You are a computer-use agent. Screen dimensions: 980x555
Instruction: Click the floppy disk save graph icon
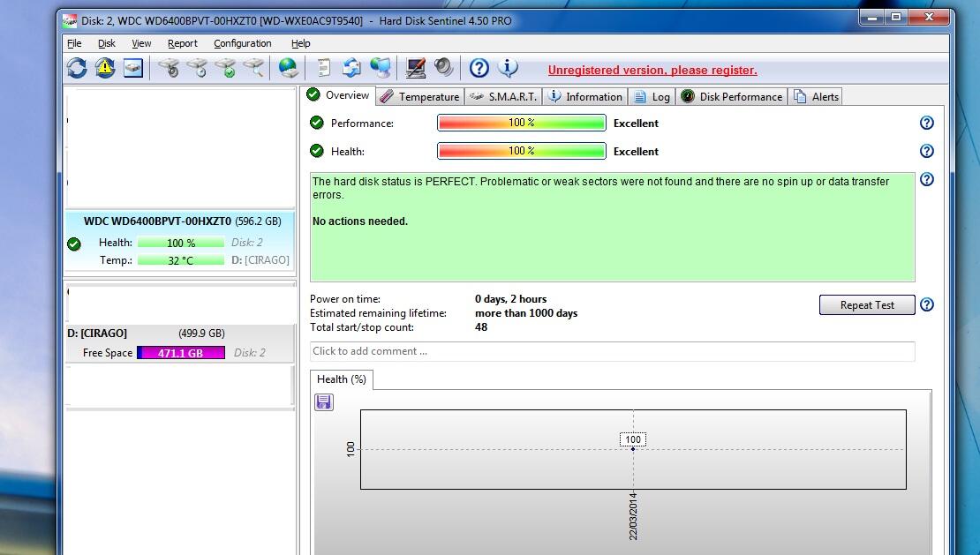[324, 402]
